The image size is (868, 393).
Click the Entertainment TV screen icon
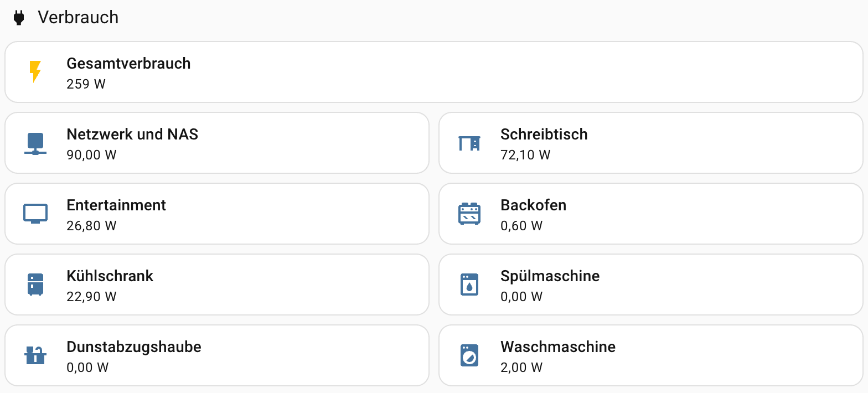point(35,214)
